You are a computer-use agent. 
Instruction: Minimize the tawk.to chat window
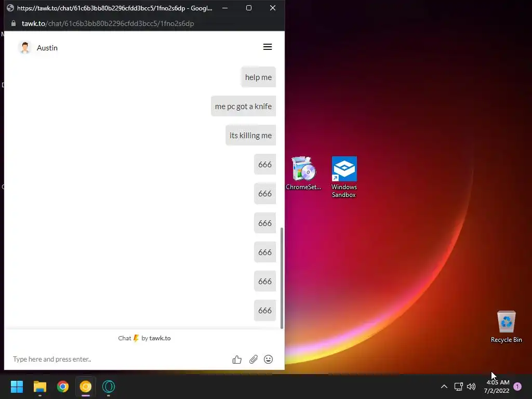pos(225,8)
